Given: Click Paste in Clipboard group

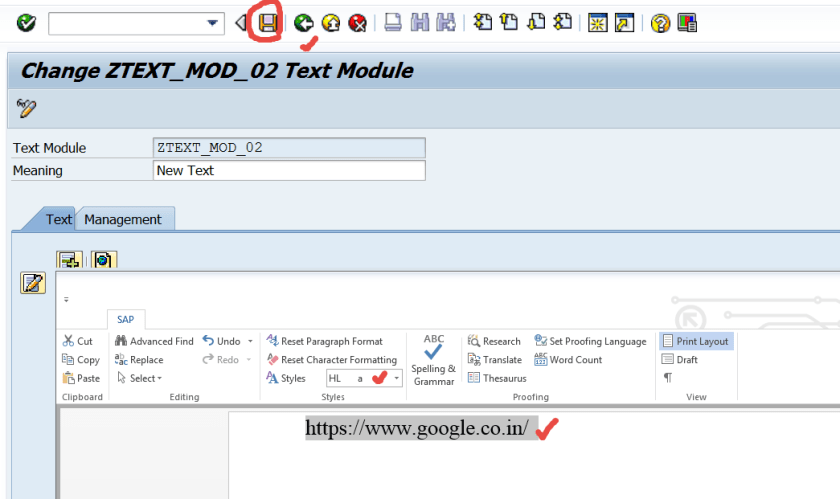Looking at the screenshot, I should [x=81, y=378].
